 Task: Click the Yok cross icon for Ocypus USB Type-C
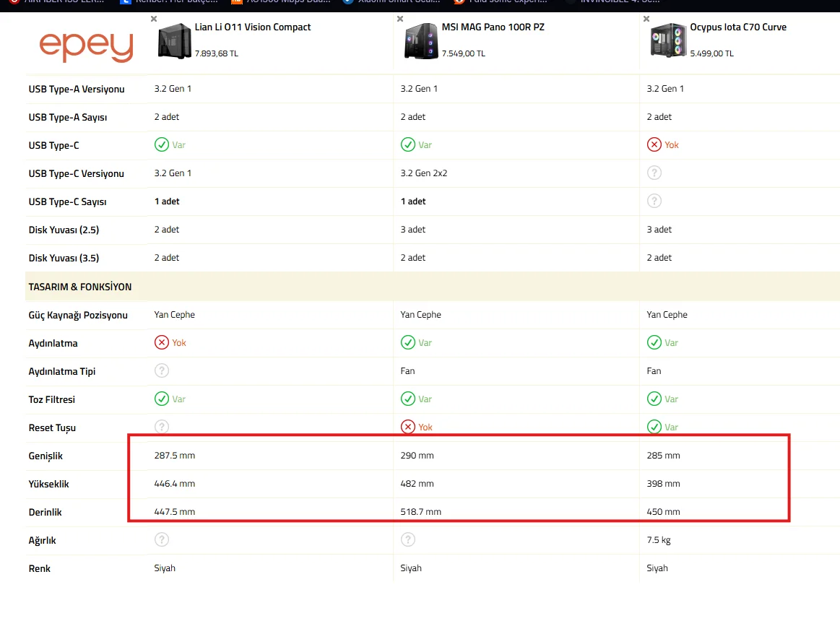(x=654, y=144)
